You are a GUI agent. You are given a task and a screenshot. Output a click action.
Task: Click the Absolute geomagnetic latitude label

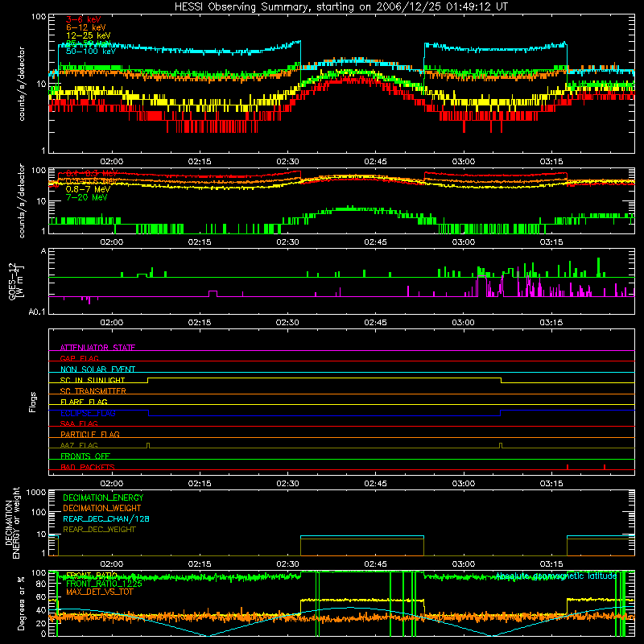pyautogui.click(x=556, y=576)
